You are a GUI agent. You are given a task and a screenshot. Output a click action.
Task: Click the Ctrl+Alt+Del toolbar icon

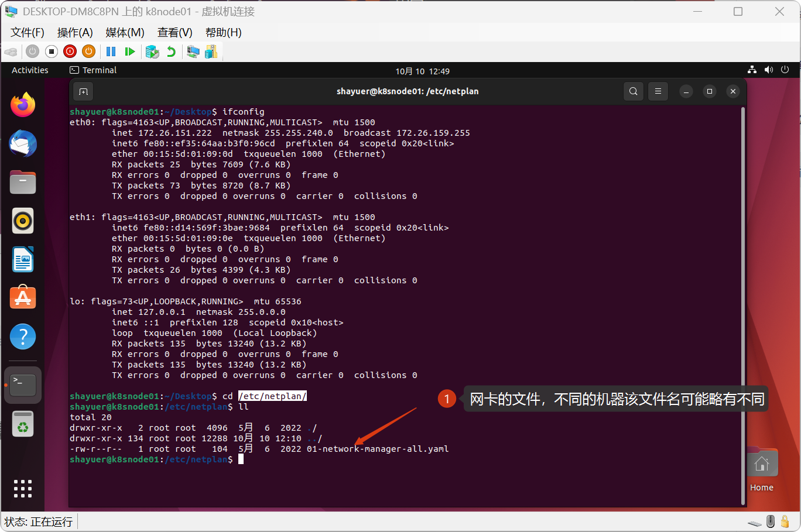[11, 52]
